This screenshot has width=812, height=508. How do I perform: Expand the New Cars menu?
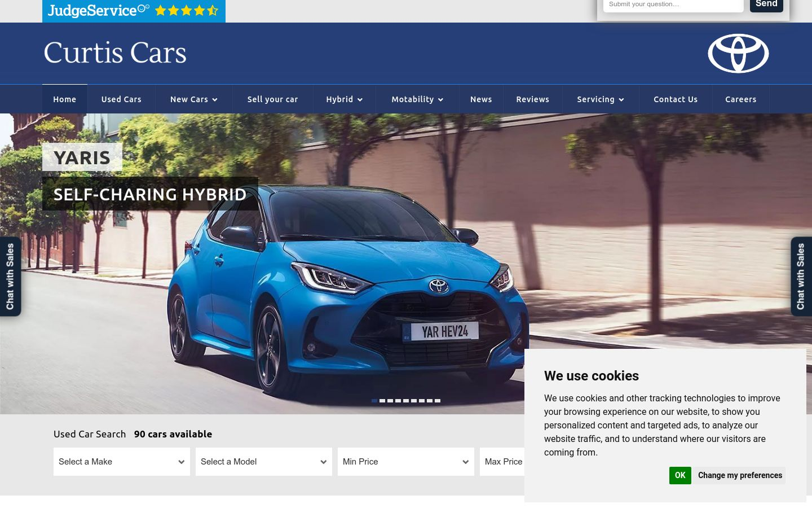tap(194, 99)
